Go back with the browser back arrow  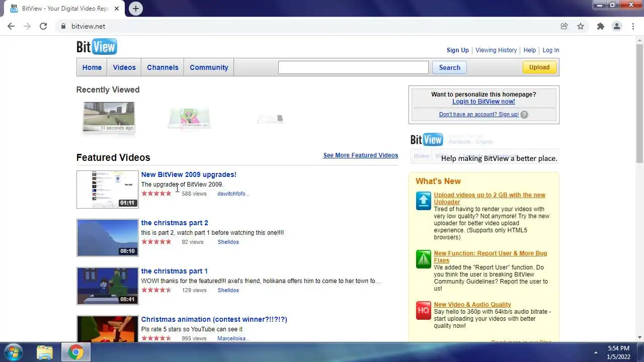pos(11,26)
